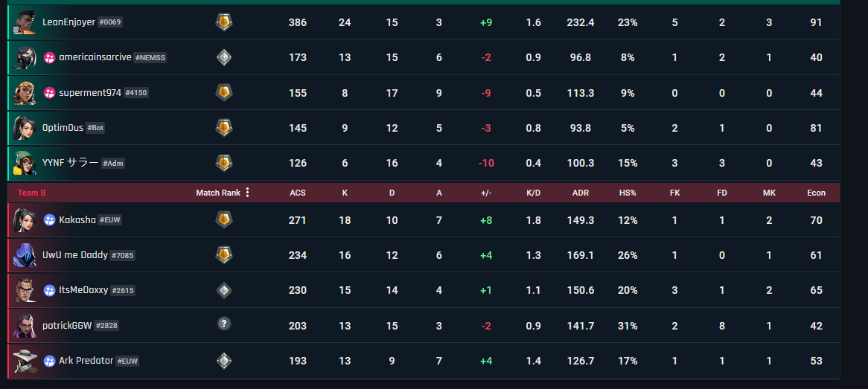The height and width of the screenshot is (389, 868).
Task: Click the silver rank badge for ItsMeDoxxy
Action: pos(223,291)
